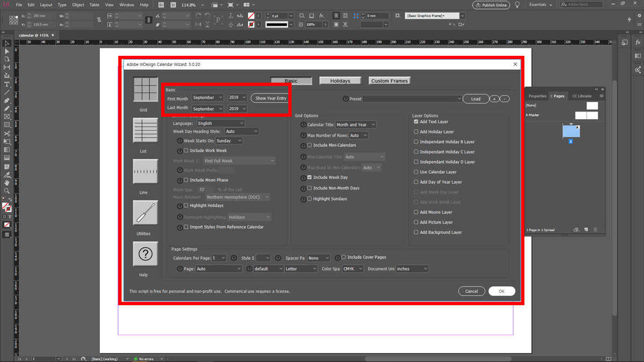Activate the Page tool
Image resolution: width=644 pixels, height=362 pixels.
[7, 60]
